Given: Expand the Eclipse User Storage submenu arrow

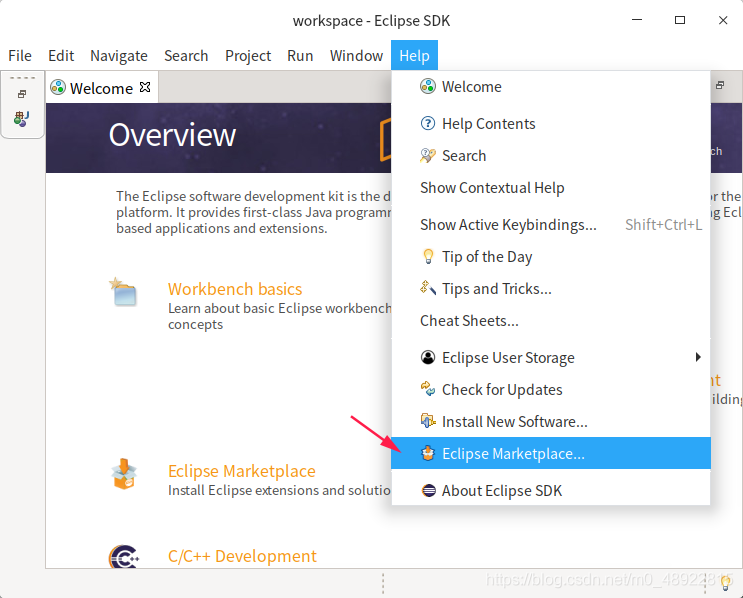Looking at the screenshot, I should point(698,358).
